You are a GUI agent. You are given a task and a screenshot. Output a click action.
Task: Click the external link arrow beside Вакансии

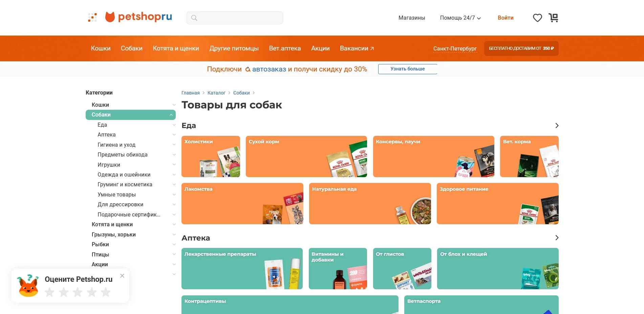[x=372, y=48]
